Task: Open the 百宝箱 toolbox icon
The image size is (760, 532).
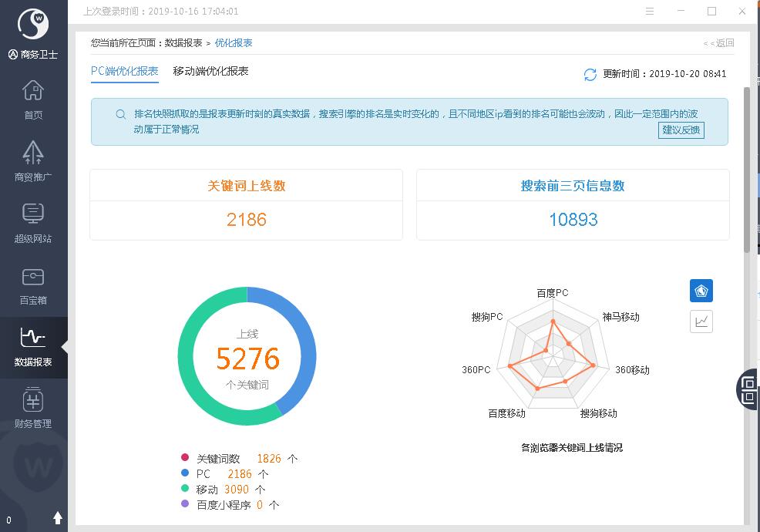Action: coord(33,277)
